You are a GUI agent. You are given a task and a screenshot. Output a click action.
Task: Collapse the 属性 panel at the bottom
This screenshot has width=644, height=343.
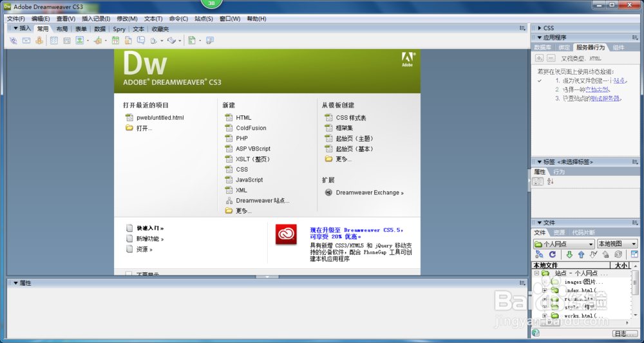coord(15,283)
